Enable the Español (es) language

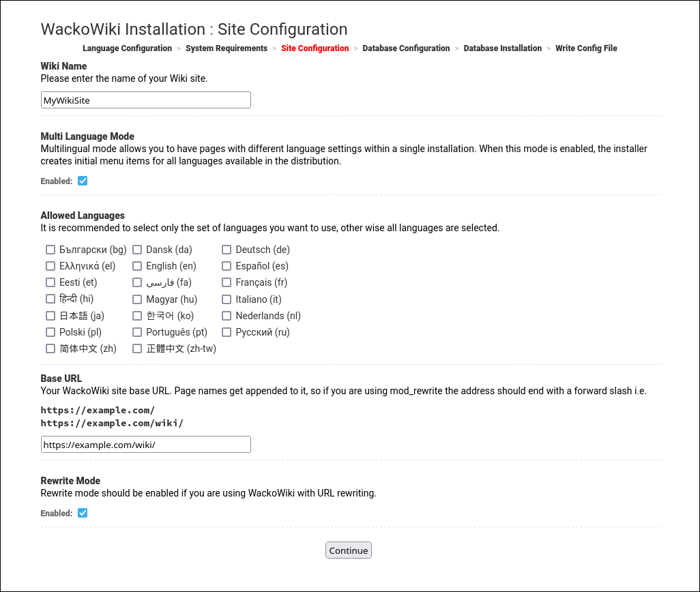click(x=227, y=266)
